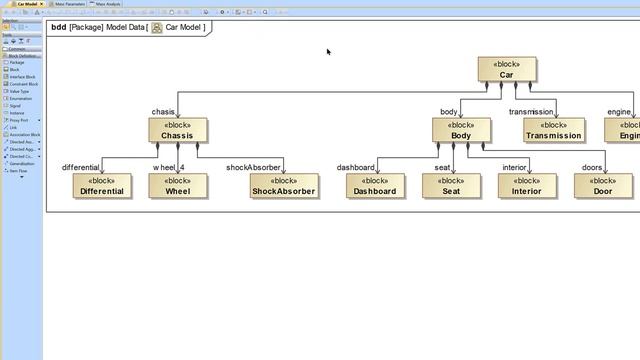
Task: Open Directed Association variants dropdown arrow
Action: click(x=39, y=142)
